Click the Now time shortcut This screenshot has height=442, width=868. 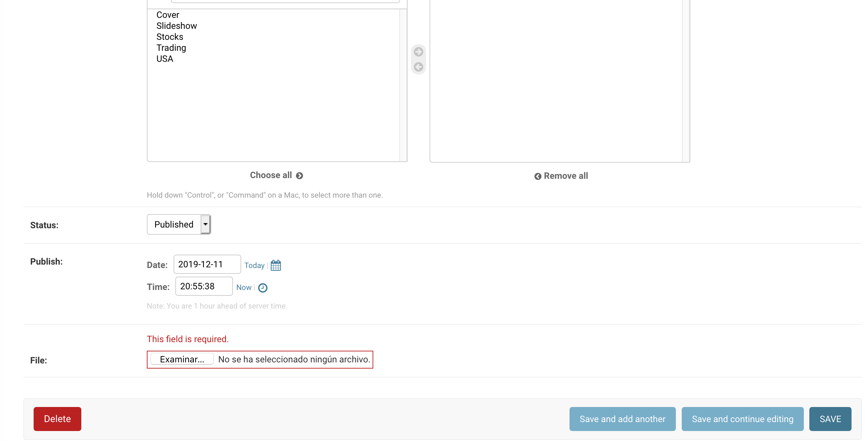tap(244, 288)
